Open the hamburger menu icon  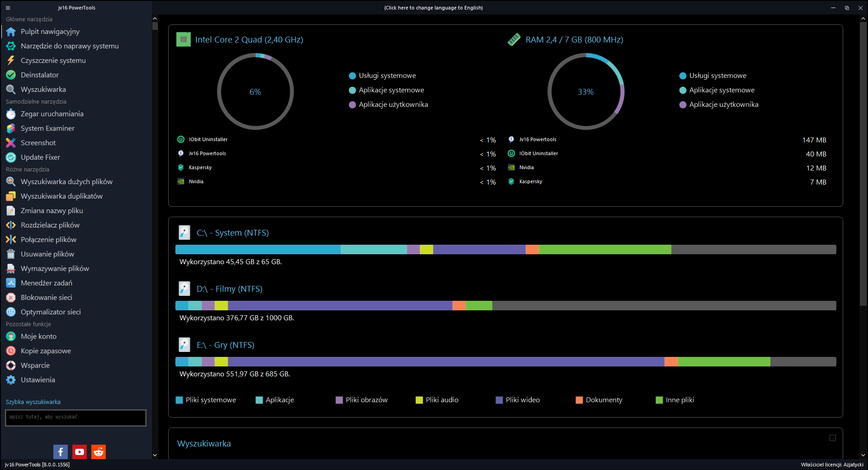(8, 8)
